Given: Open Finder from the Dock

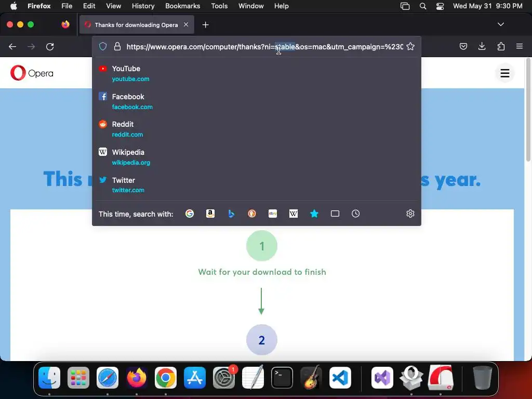Looking at the screenshot, I should (49, 378).
